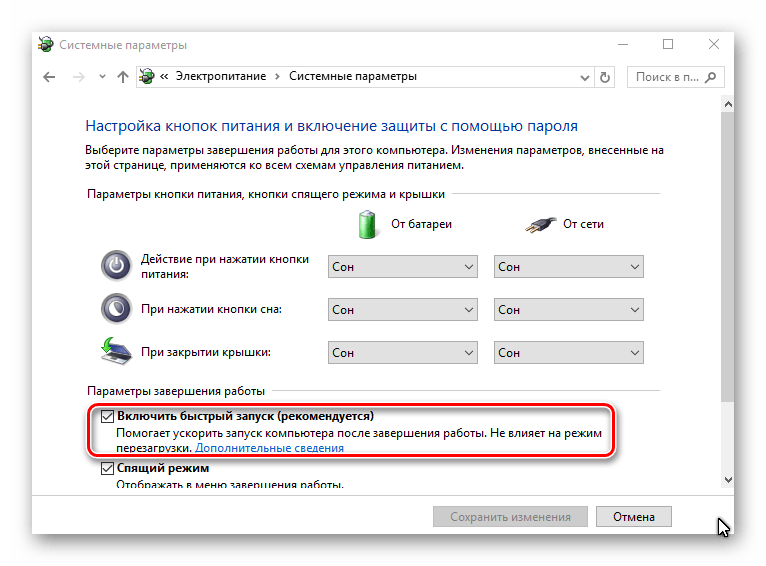Click the breadcrumb chevron after Электропитание

point(277,77)
